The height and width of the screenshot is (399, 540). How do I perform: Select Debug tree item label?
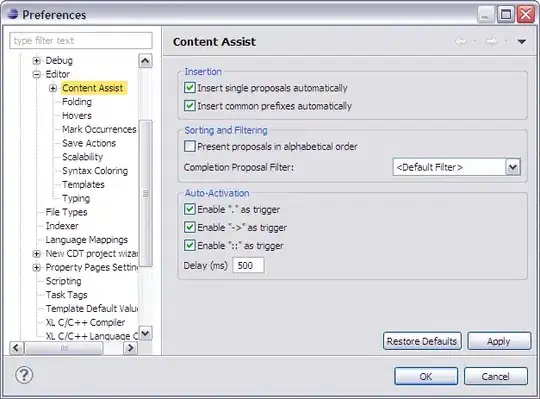coord(59,61)
